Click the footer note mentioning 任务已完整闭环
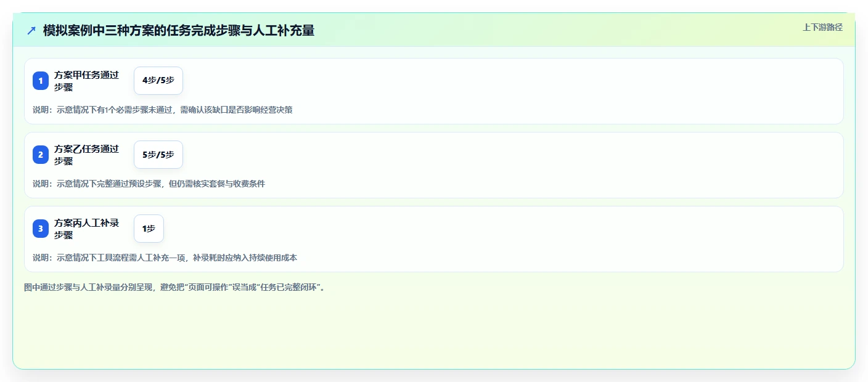The width and height of the screenshot is (868, 382). pyautogui.click(x=174, y=287)
